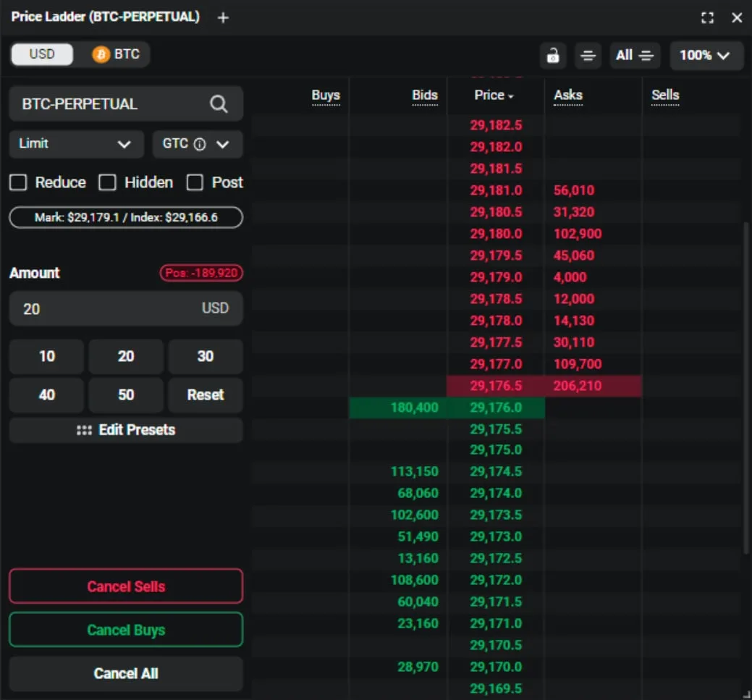Click the Bitcoin coin icon
Image resolution: width=752 pixels, height=700 pixels.
(101, 54)
